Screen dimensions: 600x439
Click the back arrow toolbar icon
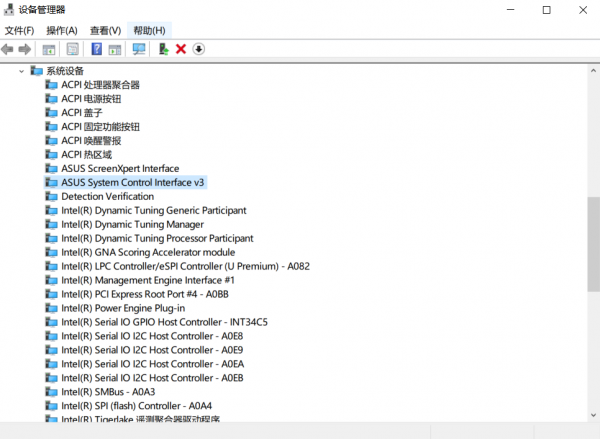coord(8,49)
